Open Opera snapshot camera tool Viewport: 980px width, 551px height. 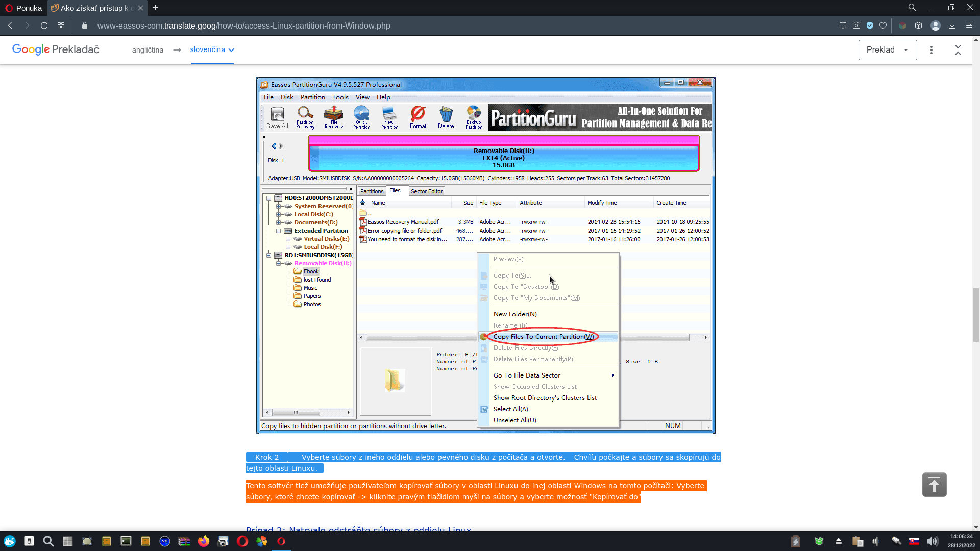pos(856,26)
